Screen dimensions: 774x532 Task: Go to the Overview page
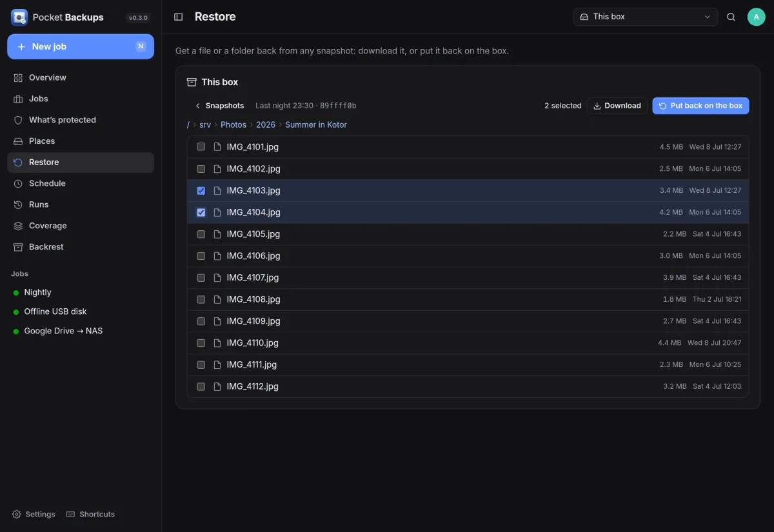pos(81,77)
